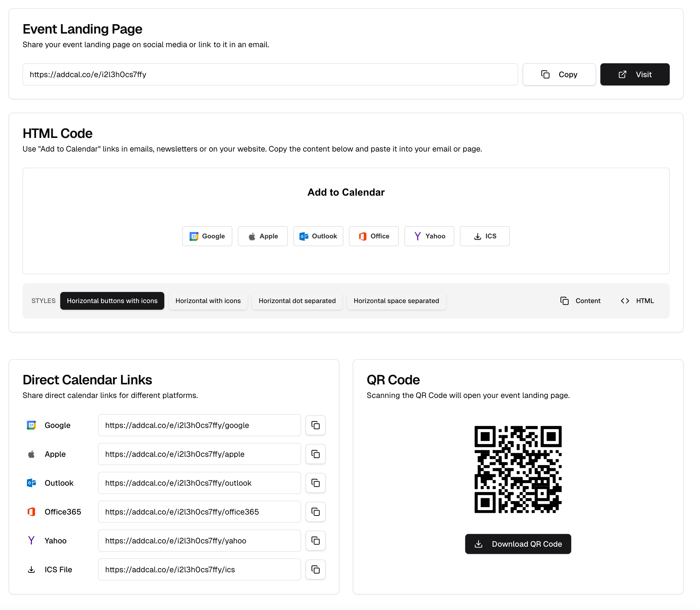Select the Horizontal dot separated style
This screenshot has width=700, height=610.
[x=297, y=301]
